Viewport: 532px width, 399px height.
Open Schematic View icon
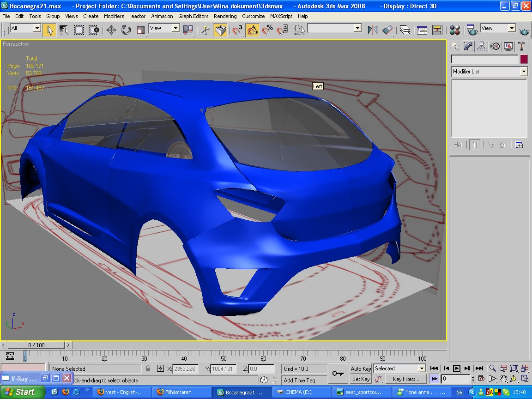coord(437,30)
